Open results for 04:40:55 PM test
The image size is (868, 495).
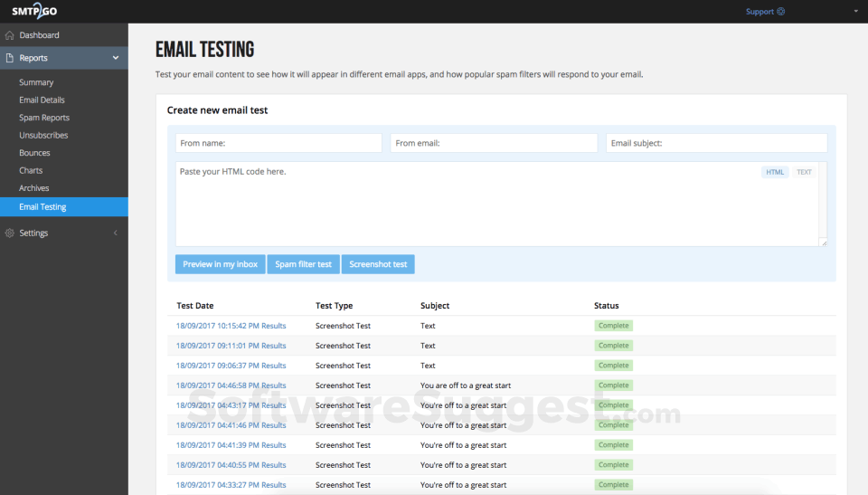[231, 466]
